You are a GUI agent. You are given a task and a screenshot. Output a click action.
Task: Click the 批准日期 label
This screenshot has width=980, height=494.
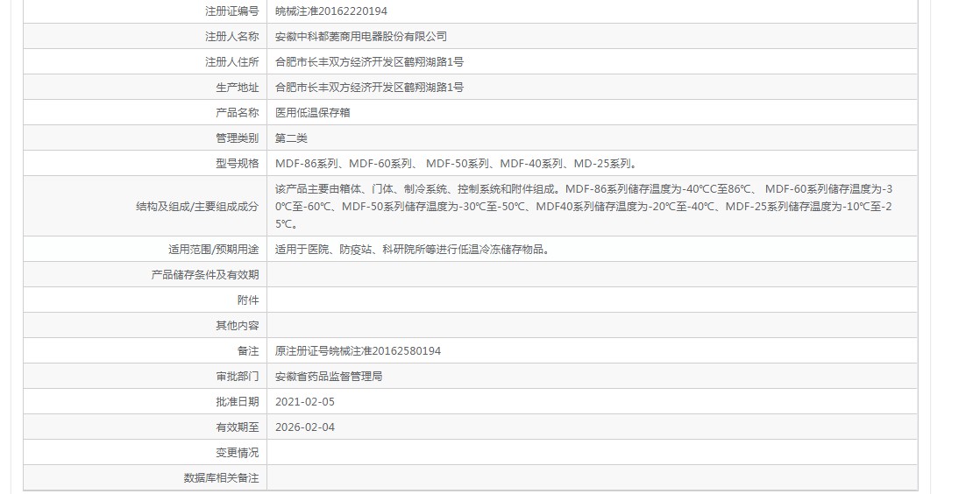pos(238,401)
